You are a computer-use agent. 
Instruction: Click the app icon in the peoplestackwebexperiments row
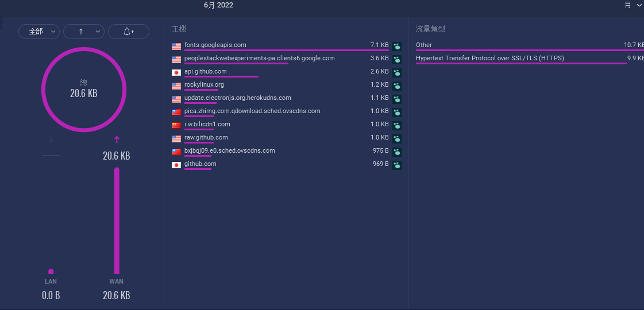tap(397, 60)
